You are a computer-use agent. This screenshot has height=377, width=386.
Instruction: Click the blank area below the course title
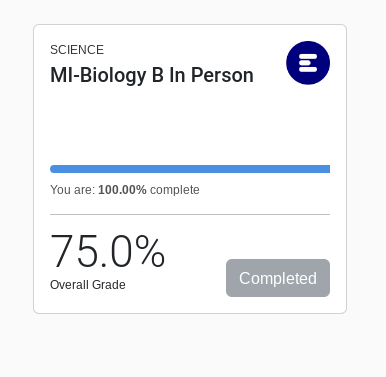[x=190, y=125]
